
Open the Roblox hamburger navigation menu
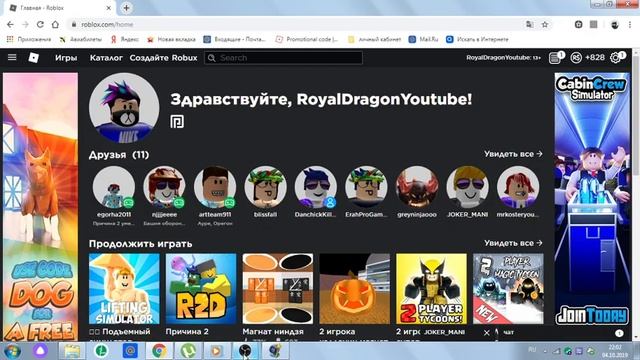pyautogui.click(x=12, y=58)
